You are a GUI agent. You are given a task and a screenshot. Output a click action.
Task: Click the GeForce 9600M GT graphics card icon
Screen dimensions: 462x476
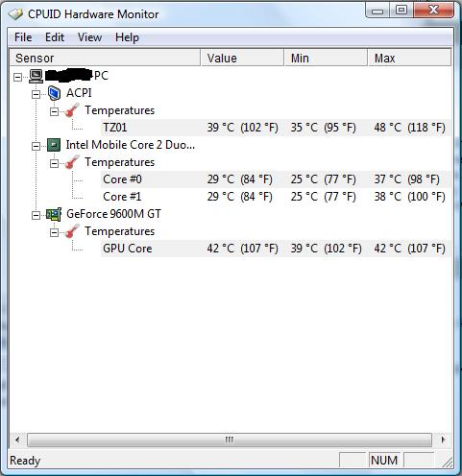point(54,214)
